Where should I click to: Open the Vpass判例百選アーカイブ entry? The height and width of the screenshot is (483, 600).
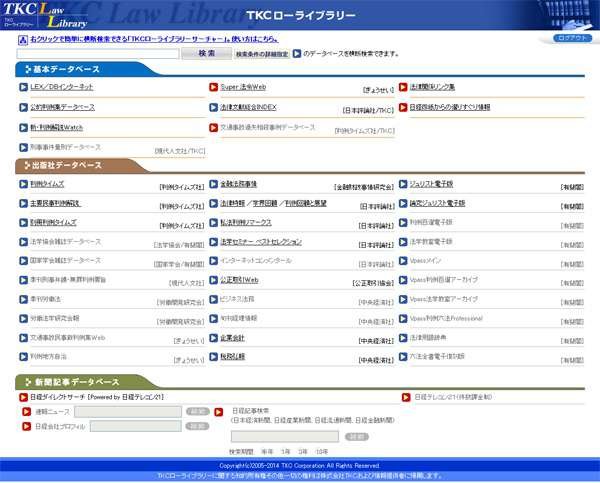tap(444, 280)
